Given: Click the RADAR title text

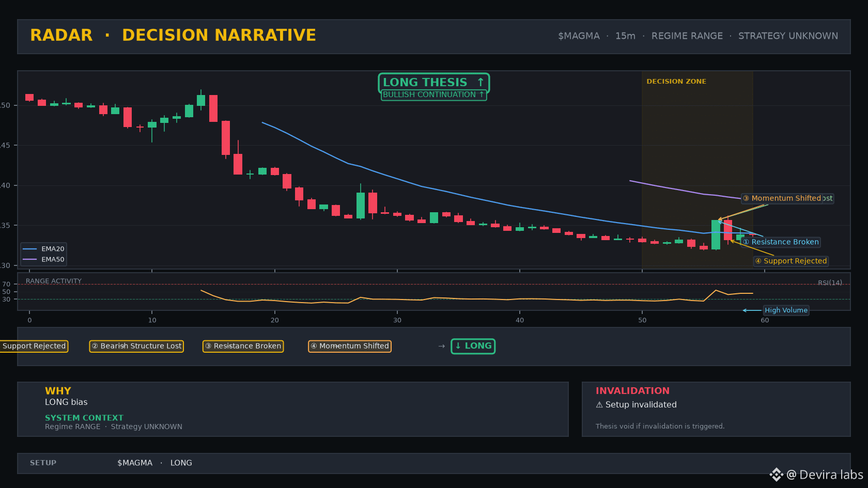Looking at the screenshot, I should [x=61, y=35].
